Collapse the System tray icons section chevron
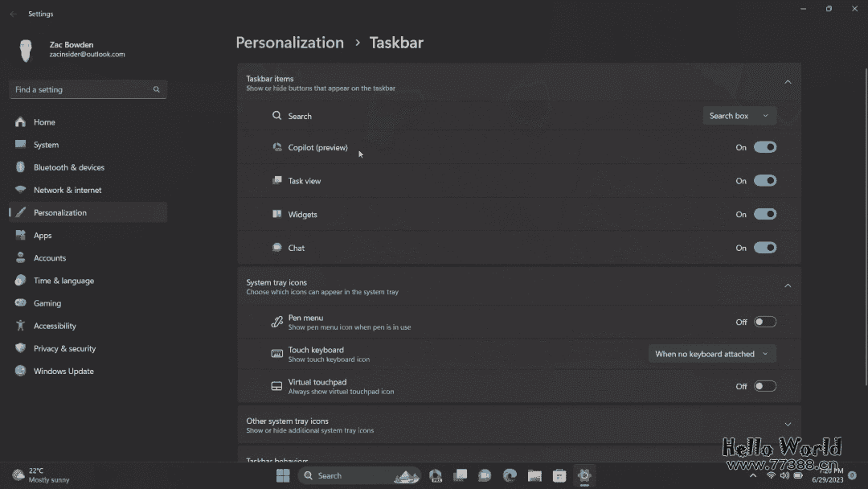 (788, 286)
